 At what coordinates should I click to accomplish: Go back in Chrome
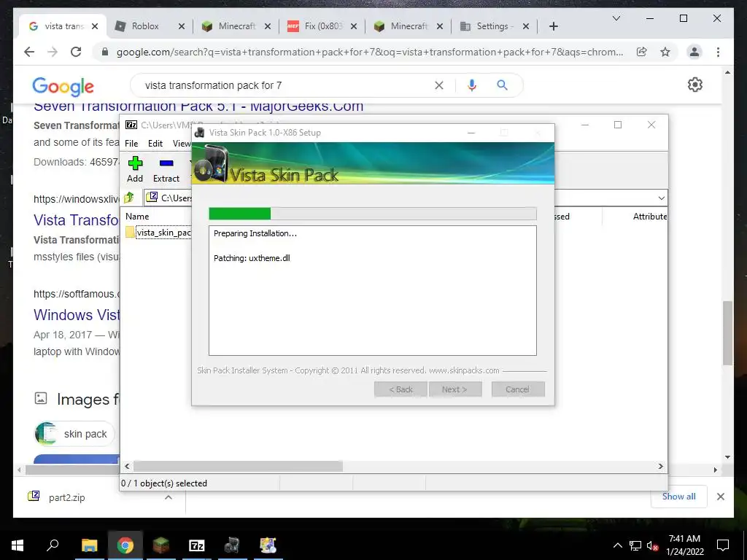click(x=29, y=52)
